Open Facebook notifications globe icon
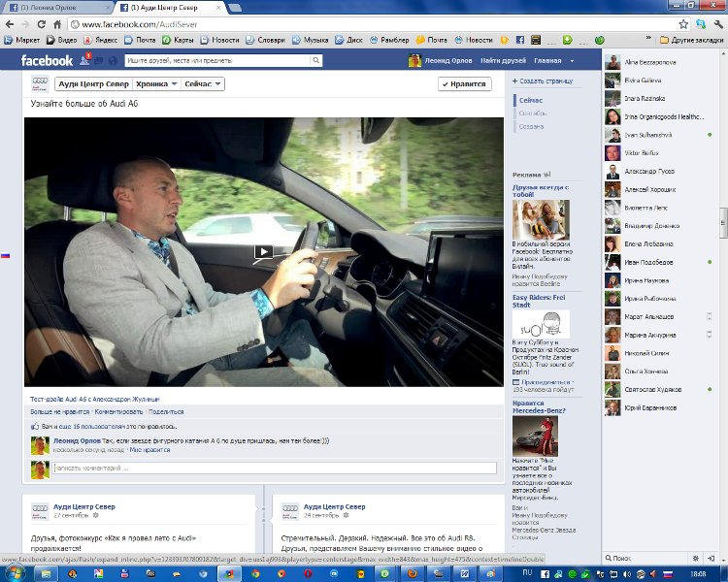Viewport: 728px width, 582px height. [113, 60]
